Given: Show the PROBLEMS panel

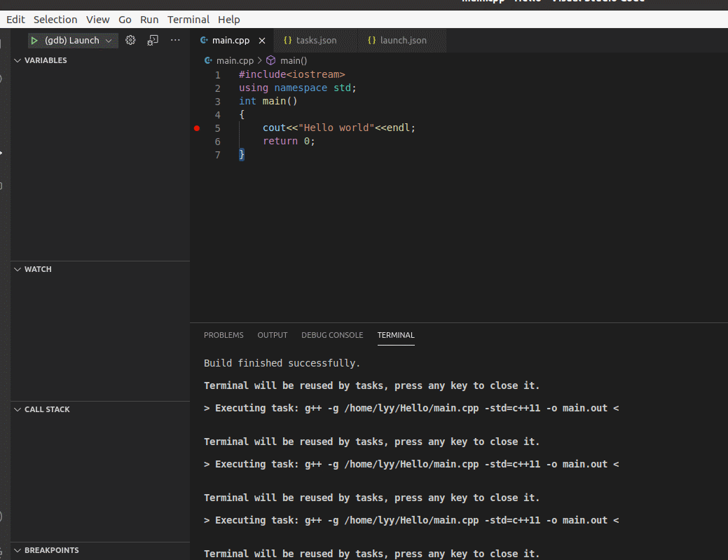Looking at the screenshot, I should coord(224,335).
